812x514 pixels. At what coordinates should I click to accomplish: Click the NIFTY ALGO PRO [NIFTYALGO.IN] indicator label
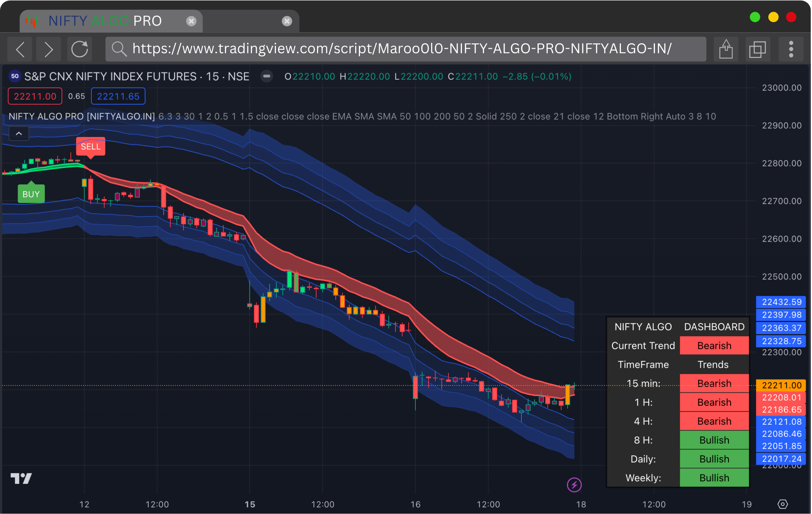[82, 116]
